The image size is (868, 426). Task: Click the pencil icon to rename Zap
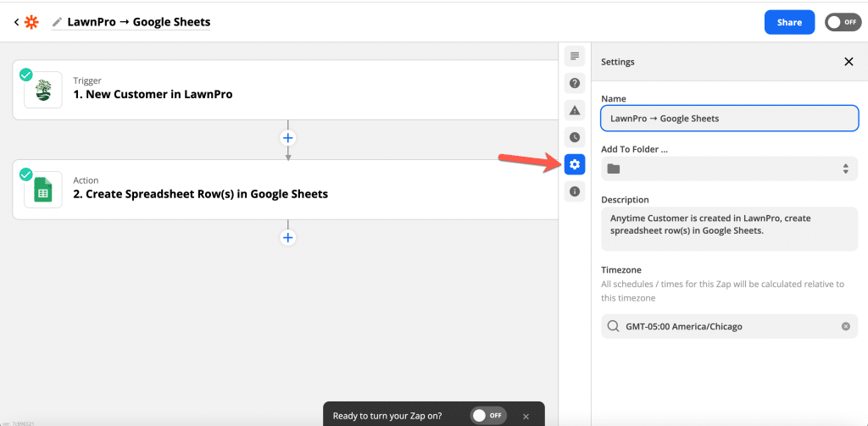(57, 22)
